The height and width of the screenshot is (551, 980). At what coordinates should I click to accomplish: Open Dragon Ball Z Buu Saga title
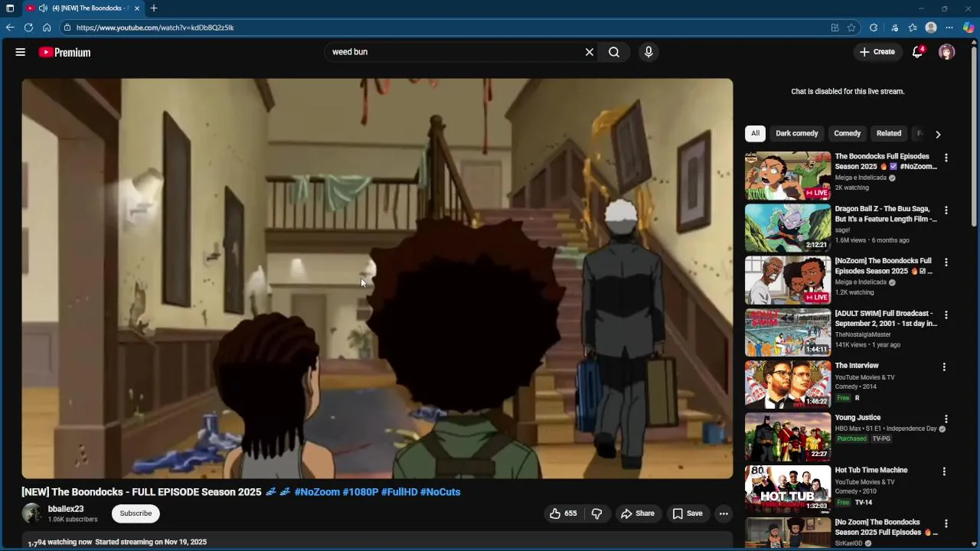click(x=886, y=214)
